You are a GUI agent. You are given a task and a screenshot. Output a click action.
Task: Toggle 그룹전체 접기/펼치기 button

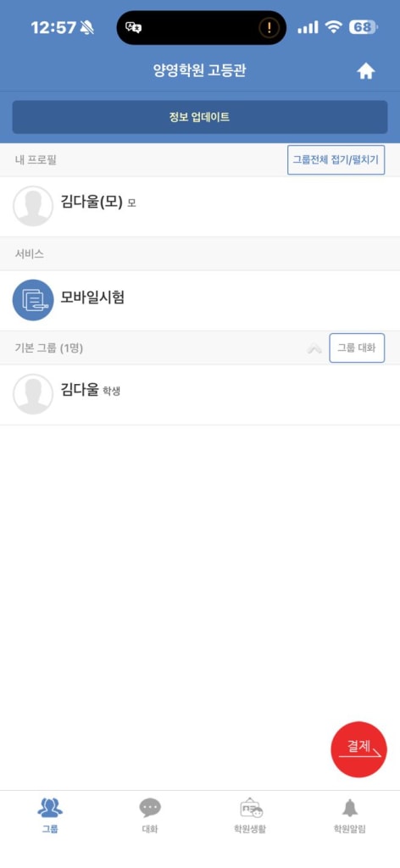point(336,160)
